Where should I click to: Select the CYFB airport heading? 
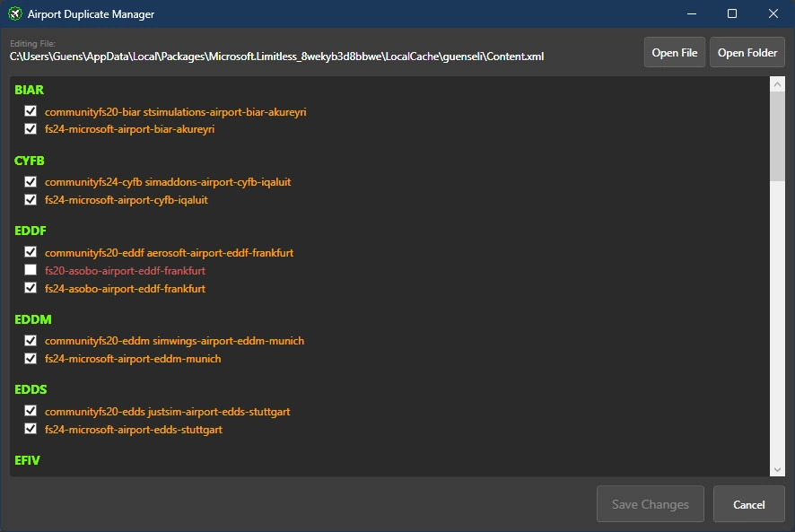pos(30,161)
